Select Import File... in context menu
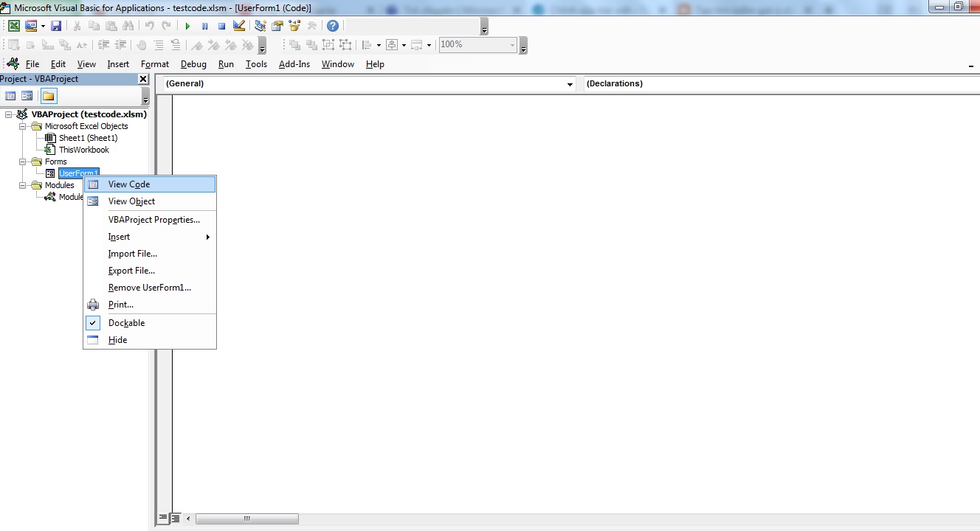 pyautogui.click(x=150, y=254)
